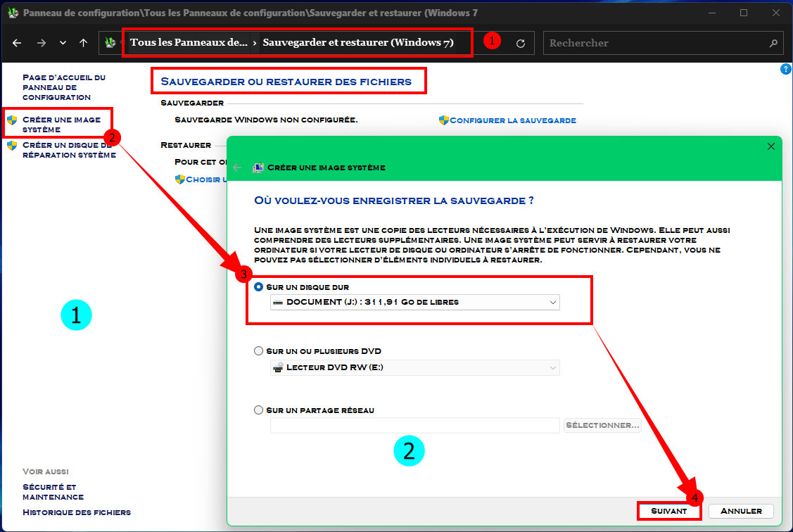Click 'Sauvegarde Windows non configurée.' text
Image resolution: width=793 pixels, height=532 pixels.
point(266,120)
